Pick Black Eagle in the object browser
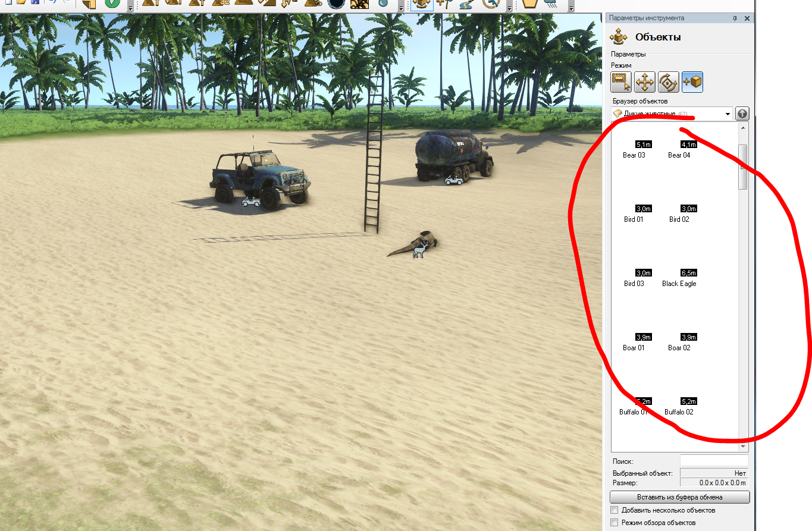Screen dimensions: 812x531 point(679,284)
